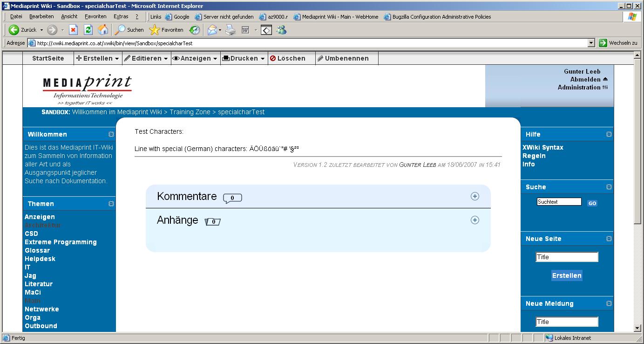The image size is (644, 344).
Task: Open the Favoriten menu in menu bar
Action: coord(95,17)
